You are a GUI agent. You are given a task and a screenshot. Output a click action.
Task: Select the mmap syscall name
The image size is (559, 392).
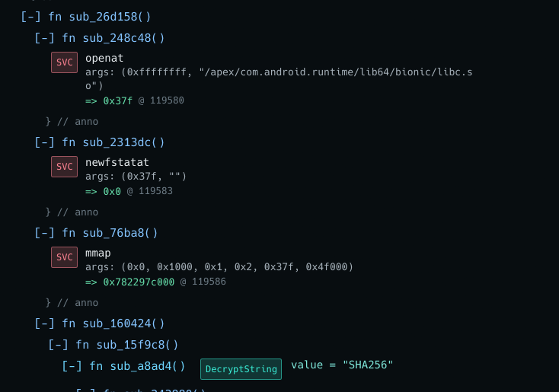coord(98,253)
